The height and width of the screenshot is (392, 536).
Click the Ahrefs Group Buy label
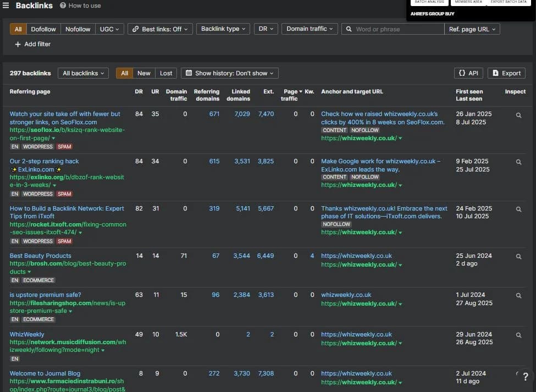click(x=433, y=14)
